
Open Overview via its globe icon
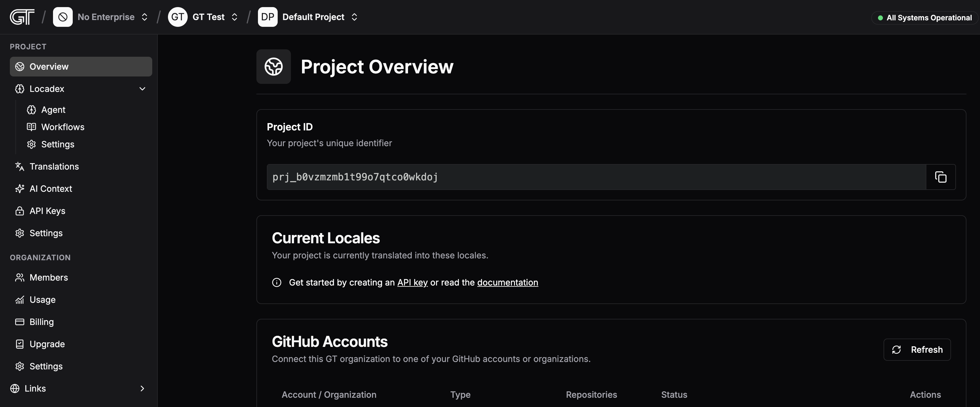[x=20, y=66]
